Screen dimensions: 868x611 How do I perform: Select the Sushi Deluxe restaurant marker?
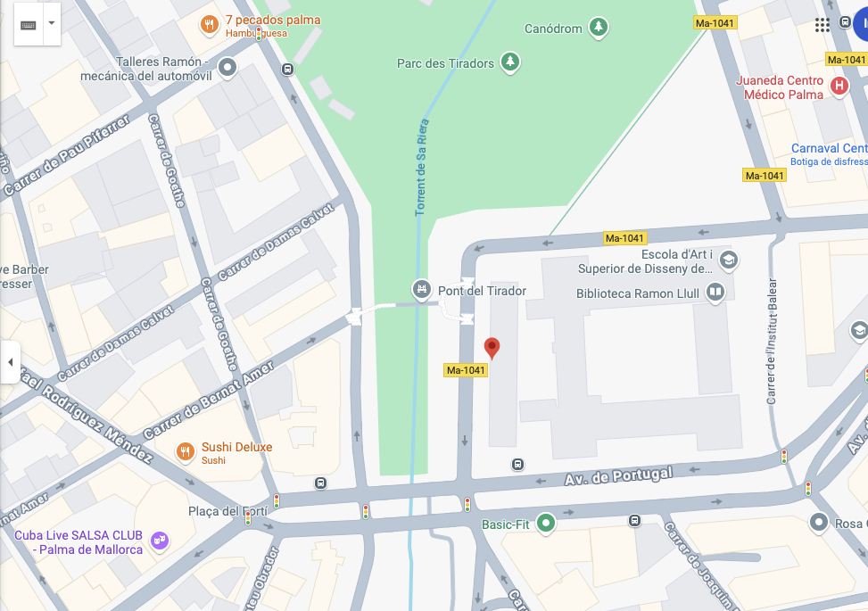(186, 452)
